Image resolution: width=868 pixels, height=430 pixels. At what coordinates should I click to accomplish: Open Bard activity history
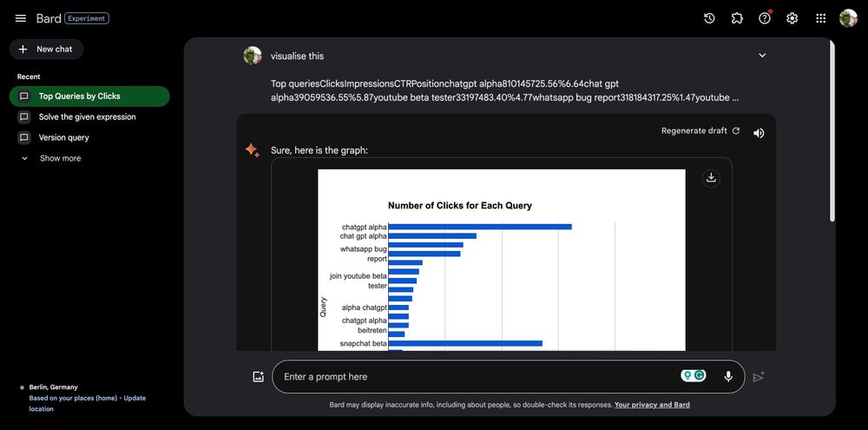(709, 18)
